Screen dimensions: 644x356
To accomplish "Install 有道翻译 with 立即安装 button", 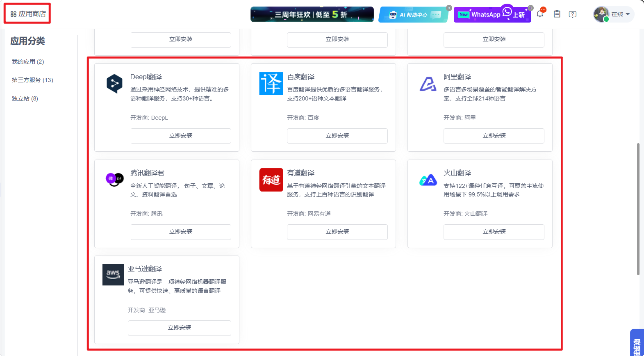I will pyautogui.click(x=337, y=231).
